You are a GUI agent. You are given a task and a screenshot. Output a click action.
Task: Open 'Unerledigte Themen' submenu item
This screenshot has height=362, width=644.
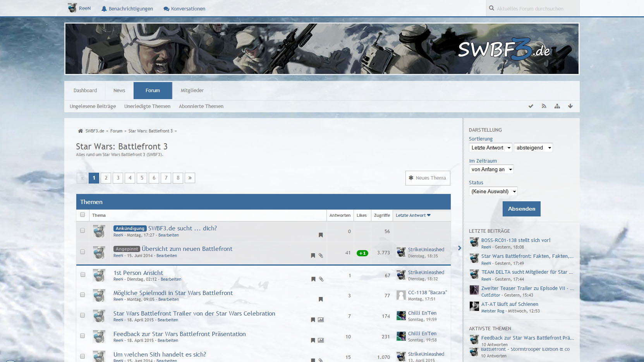pos(147,106)
